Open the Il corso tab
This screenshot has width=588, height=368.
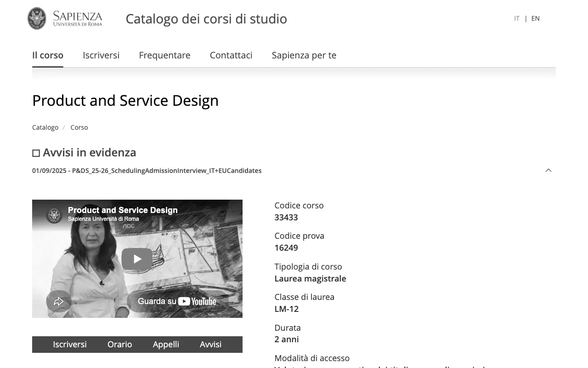(48, 55)
